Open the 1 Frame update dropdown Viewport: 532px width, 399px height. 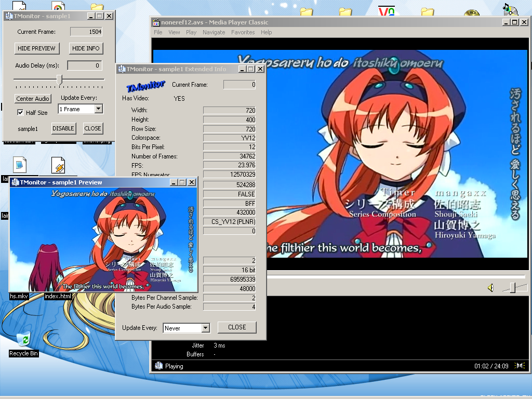pos(98,109)
